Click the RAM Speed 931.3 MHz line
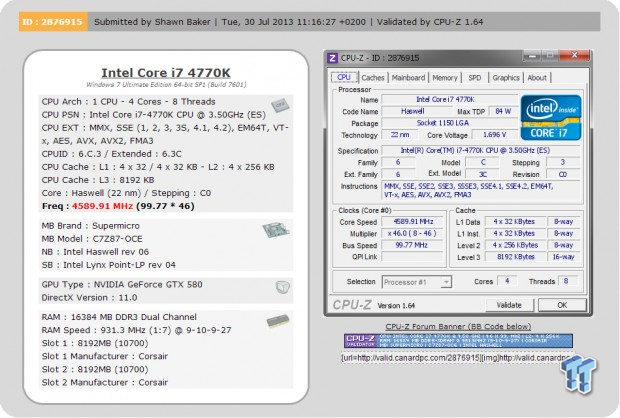Image resolution: width=620 pixels, height=418 pixels. point(136,330)
